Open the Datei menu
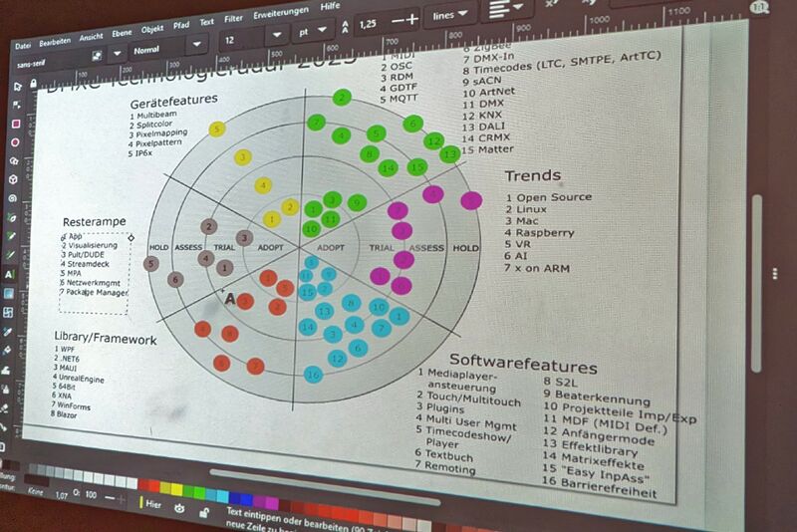The height and width of the screenshot is (532, 797). point(24,46)
